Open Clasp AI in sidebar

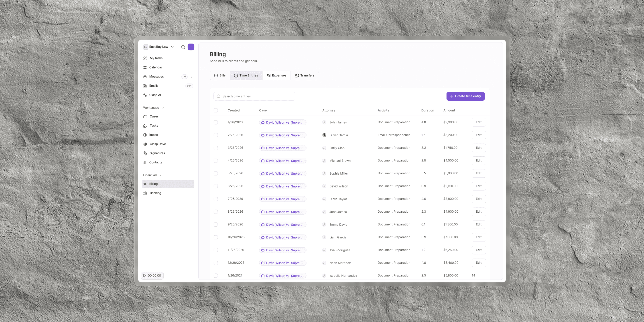tap(155, 95)
